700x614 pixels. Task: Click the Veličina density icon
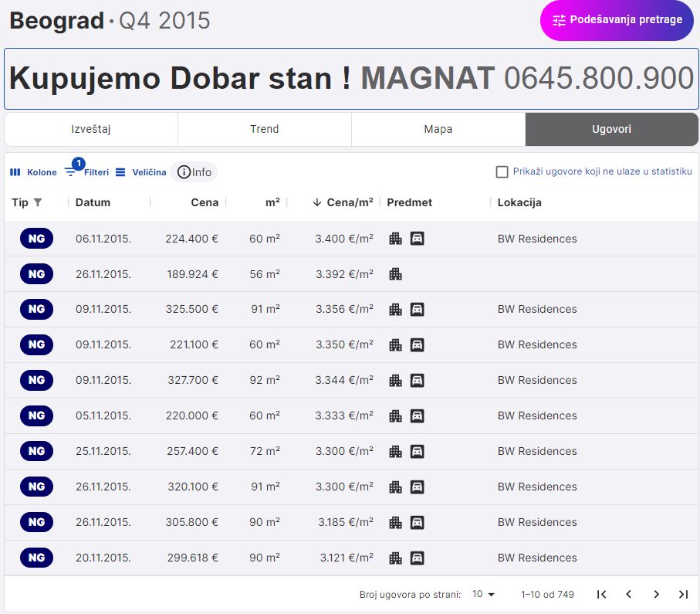[120, 172]
